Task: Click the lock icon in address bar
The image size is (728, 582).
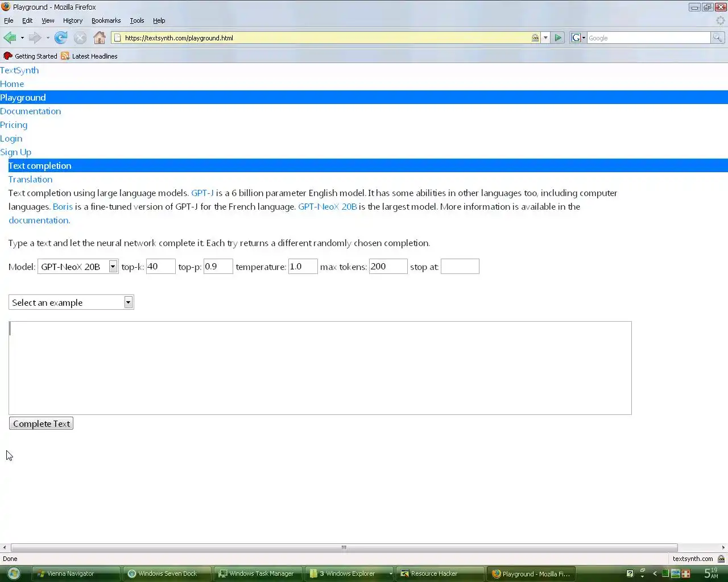Action: pyautogui.click(x=535, y=38)
